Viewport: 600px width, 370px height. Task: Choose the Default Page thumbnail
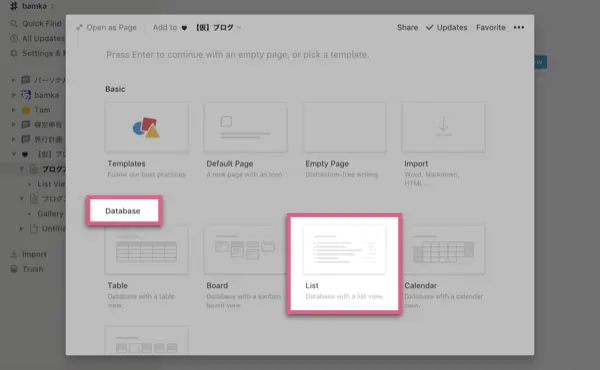[x=245, y=127]
